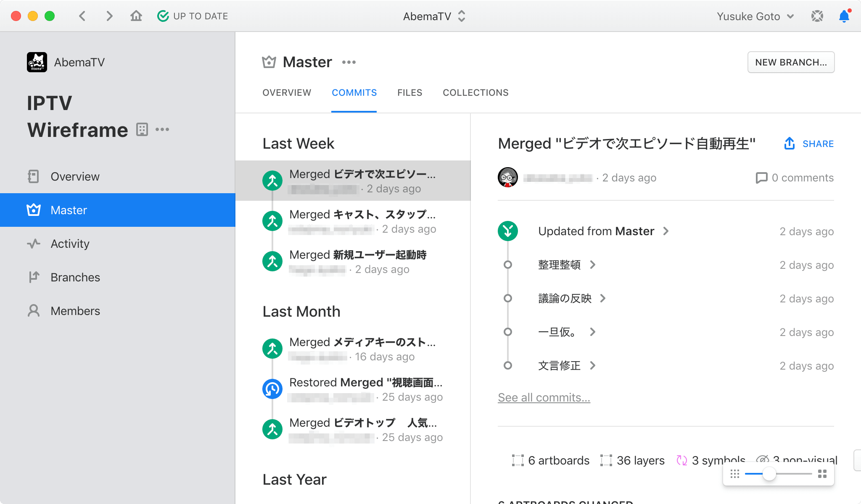
Task: Open the Activity feed
Action: [x=70, y=244]
